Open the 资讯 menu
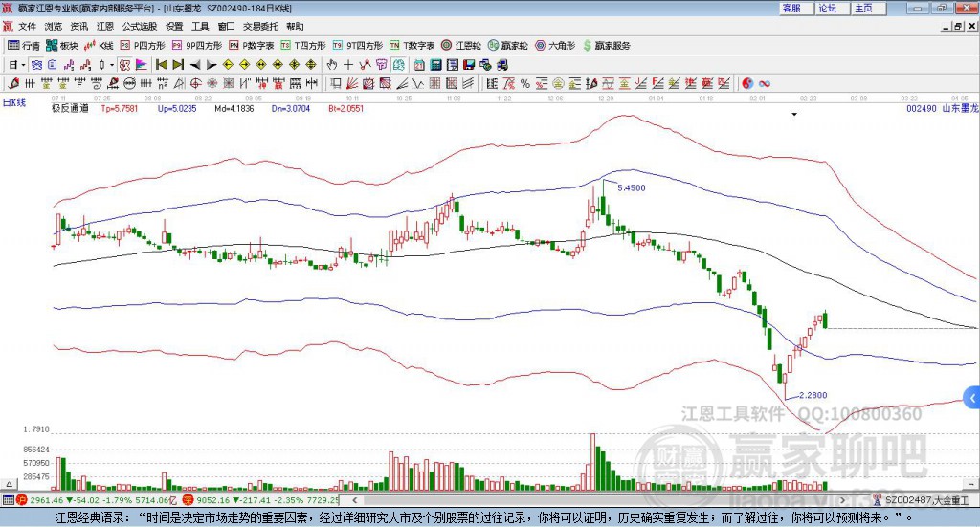This screenshot has height=527, width=980. [x=78, y=26]
